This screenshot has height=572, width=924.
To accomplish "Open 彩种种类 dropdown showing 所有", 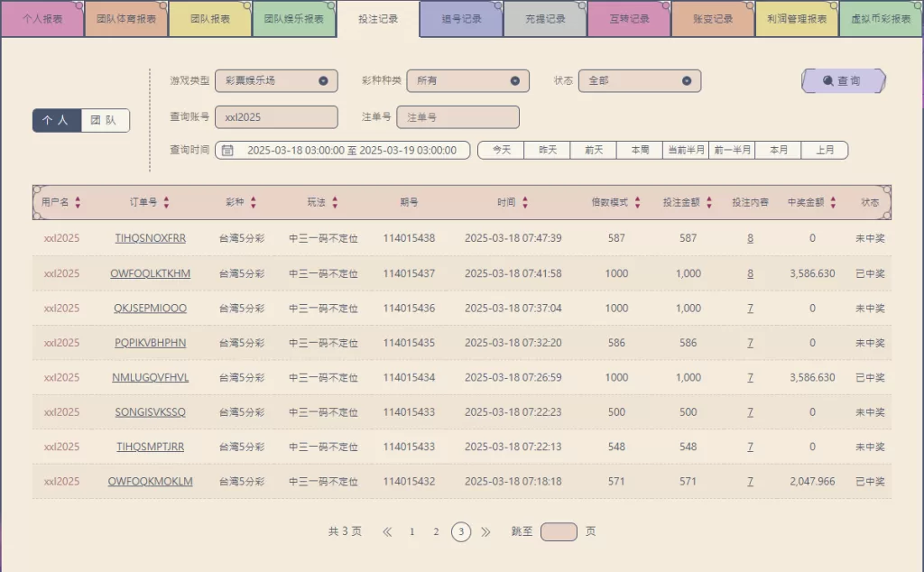I will click(468, 80).
